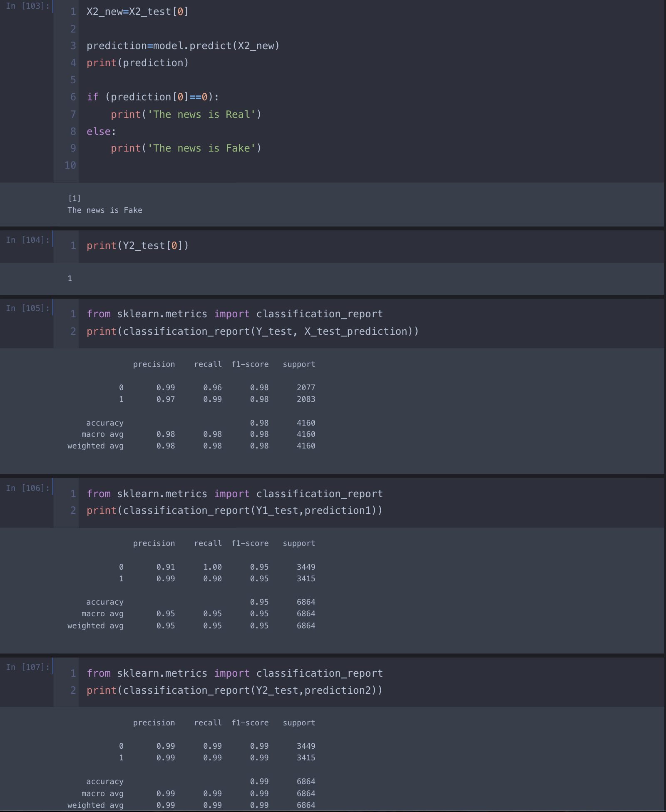The height and width of the screenshot is (812, 666).
Task: Click support value 3449 in cell 107 output
Action: (306, 746)
